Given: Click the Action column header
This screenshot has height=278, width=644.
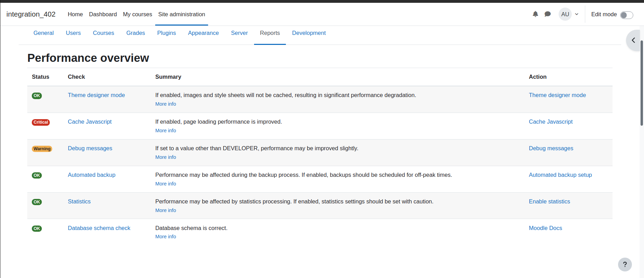Looking at the screenshot, I should pos(538,77).
